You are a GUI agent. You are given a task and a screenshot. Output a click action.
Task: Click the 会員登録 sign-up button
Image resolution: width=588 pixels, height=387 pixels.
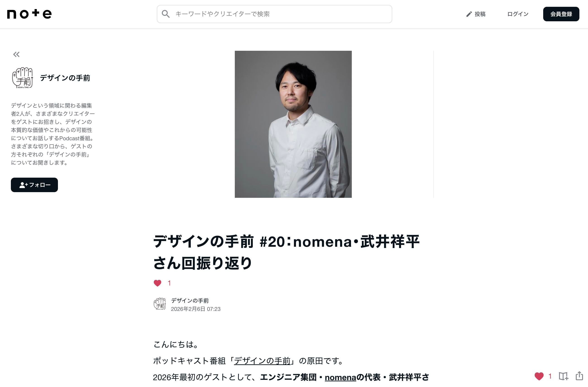[561, 14]
